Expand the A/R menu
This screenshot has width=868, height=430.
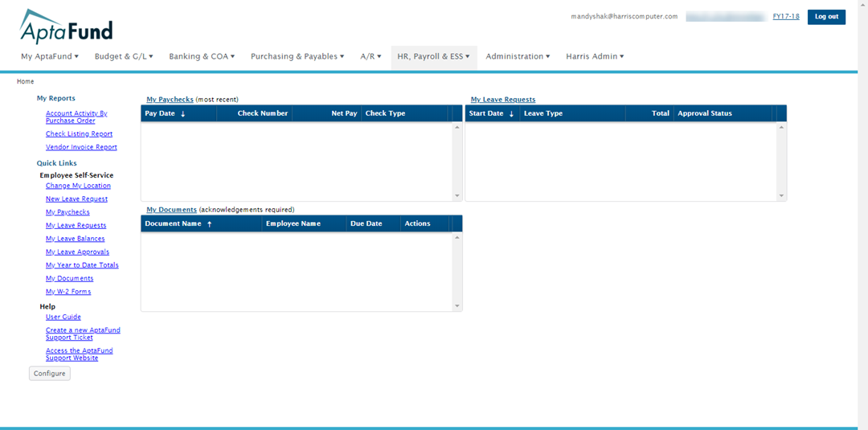[x=371, y=56]
